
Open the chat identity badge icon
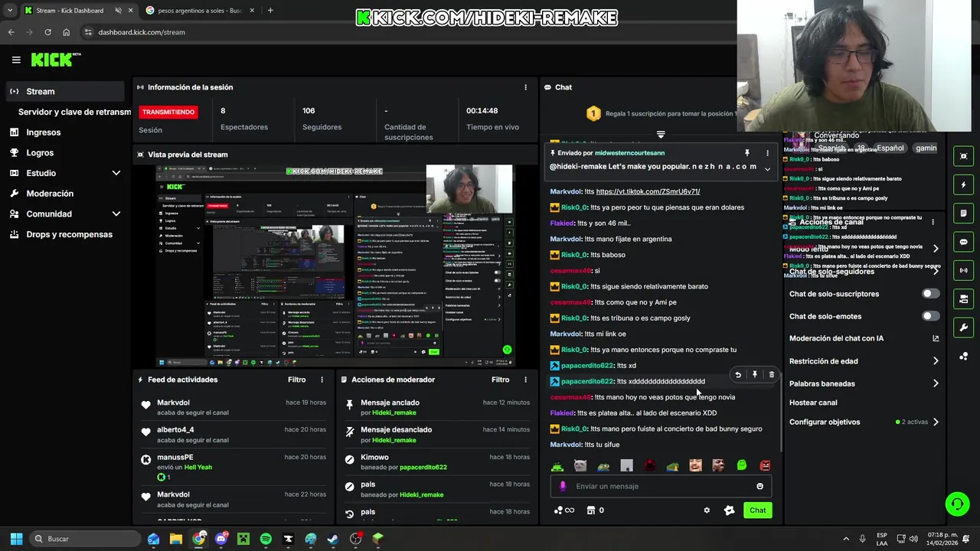[x=729, y=510]
